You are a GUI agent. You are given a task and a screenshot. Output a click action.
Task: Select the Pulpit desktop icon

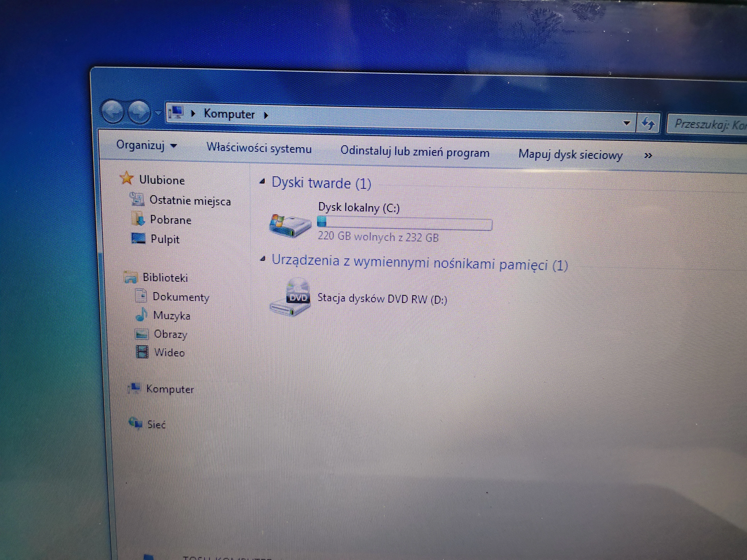click(138, 238)
